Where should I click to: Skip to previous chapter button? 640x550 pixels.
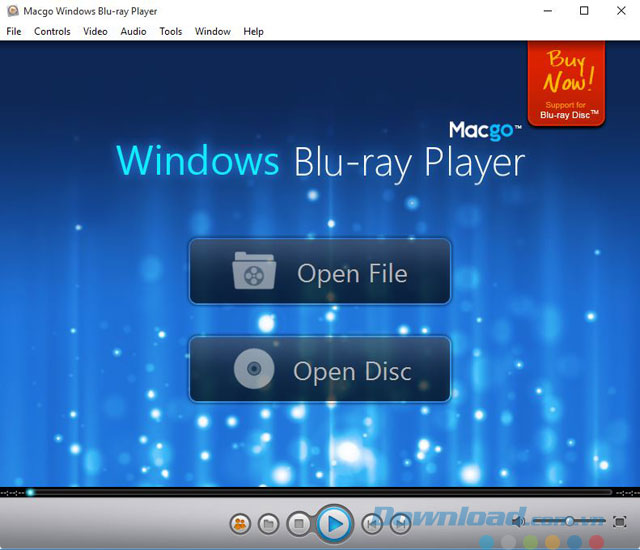pos(372,522)
